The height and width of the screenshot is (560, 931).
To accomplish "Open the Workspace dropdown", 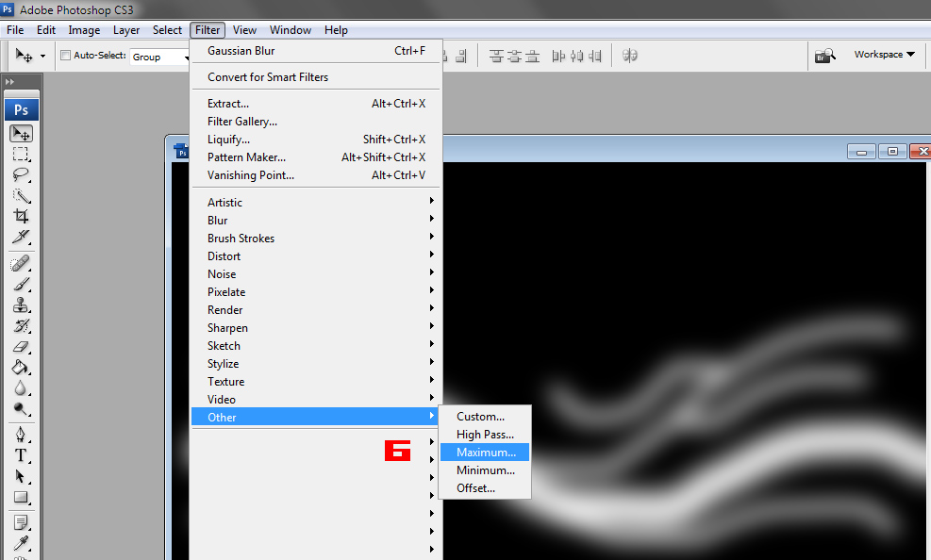I will coord(884,54).
